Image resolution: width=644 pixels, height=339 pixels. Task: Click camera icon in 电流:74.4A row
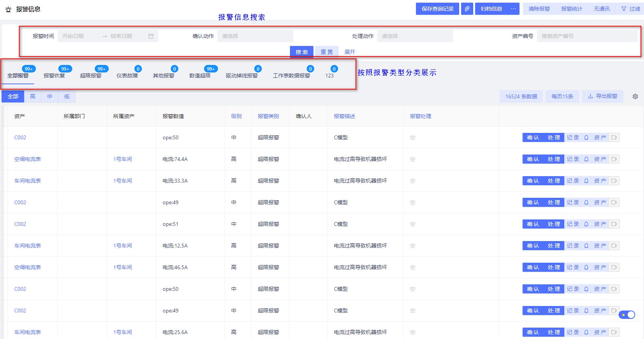pyautogui.click(x=614, y=159)
